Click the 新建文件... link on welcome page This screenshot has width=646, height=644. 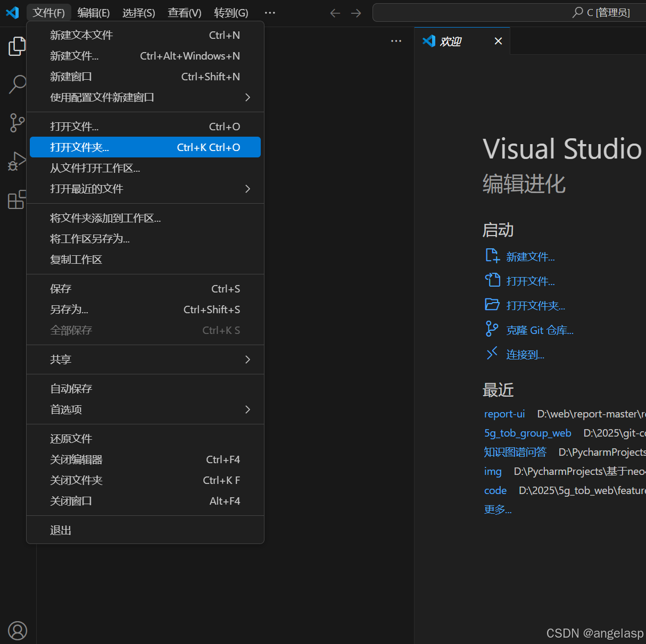531,257
